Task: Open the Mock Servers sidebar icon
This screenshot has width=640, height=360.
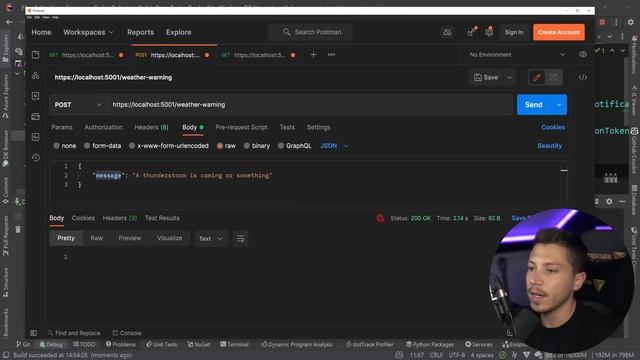Action: click(x=36, y=117)
